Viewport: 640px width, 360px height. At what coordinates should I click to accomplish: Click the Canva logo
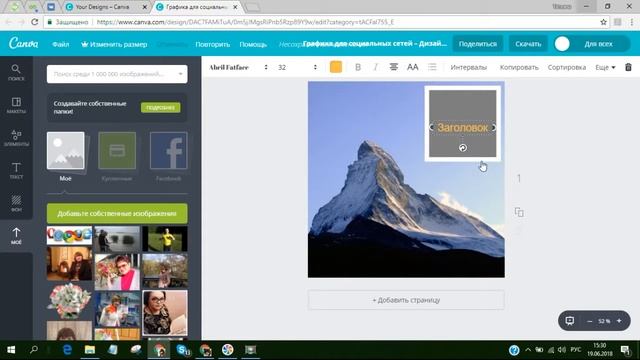(24, 43)
